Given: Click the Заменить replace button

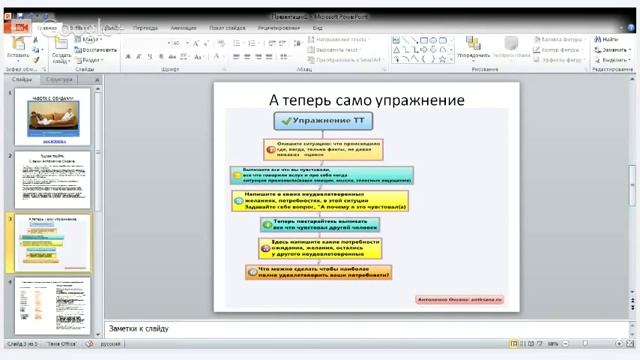Looking at the screenshot, I should (x=613, y=50).
